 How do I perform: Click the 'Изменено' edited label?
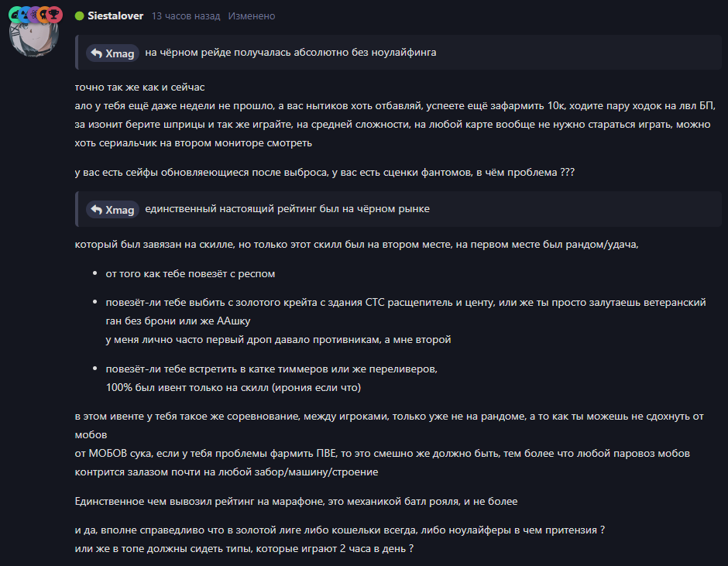[x=251, y=15]
